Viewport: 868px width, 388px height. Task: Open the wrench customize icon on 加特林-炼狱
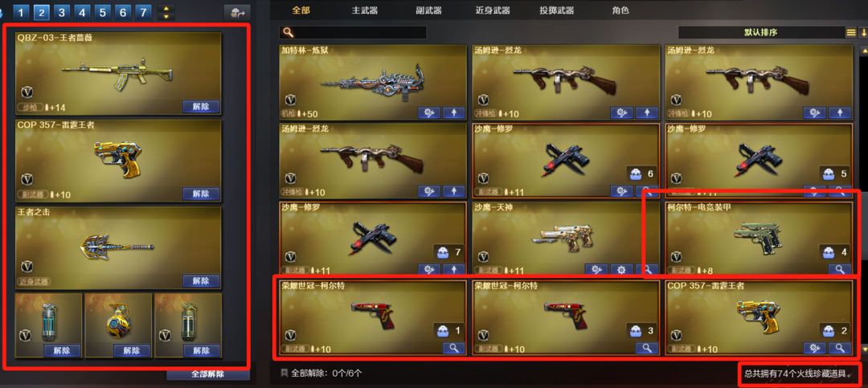point(428,113)
